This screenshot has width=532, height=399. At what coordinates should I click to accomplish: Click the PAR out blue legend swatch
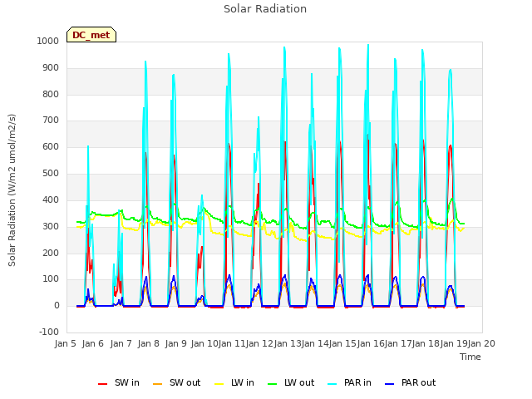[390, 384]
